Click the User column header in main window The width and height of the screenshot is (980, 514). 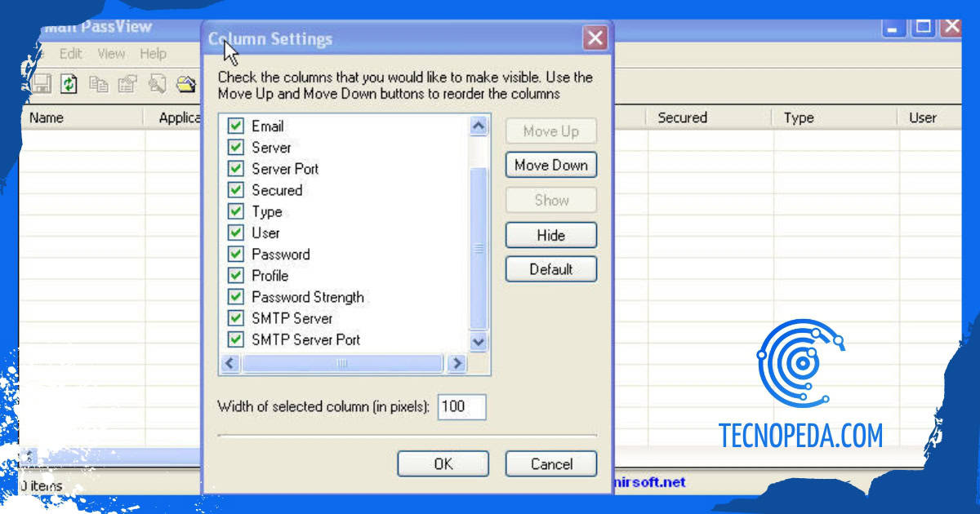point(929,117)
